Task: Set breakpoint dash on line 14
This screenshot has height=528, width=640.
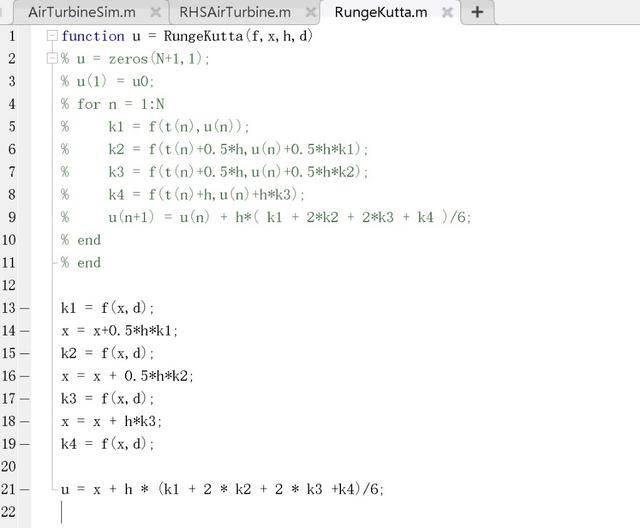Action: point(24,331)
